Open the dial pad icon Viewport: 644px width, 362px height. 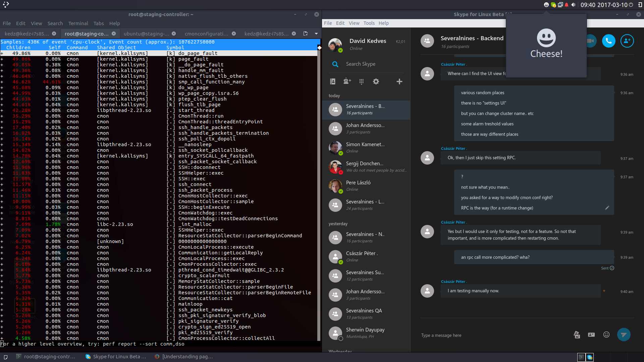tap(361, 81)
